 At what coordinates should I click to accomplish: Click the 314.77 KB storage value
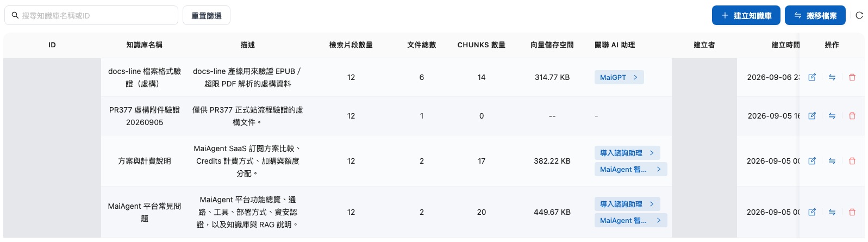pyautogui.click(x=552, y=77)
